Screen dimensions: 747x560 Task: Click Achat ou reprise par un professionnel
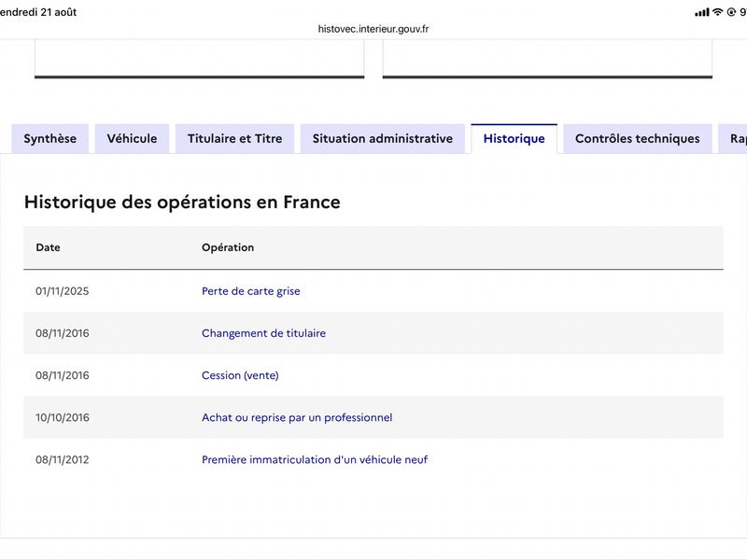click(x=297, y=417)
